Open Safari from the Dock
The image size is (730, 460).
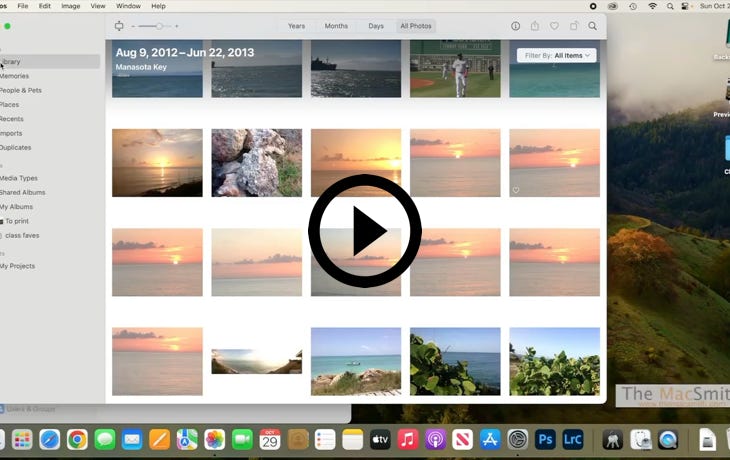pos(49,440)
